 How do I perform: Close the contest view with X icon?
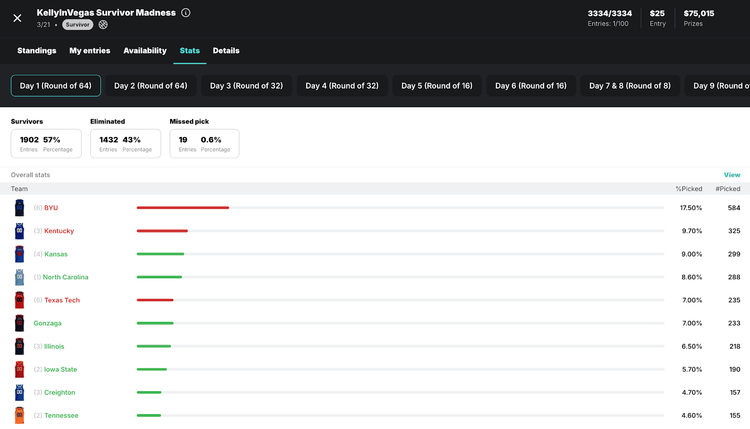pyautogui.click(x=17, y=18)
